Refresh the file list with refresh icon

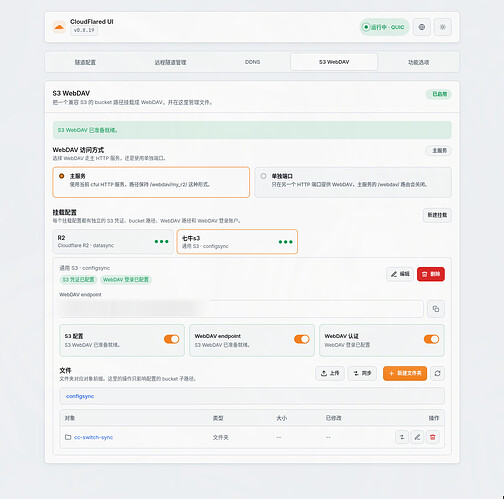(x=437, y=373)
